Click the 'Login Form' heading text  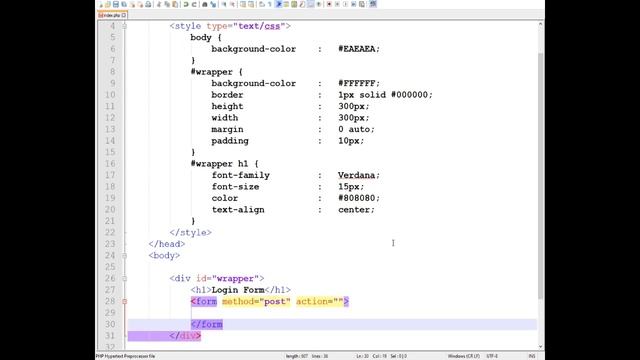click(238, 290)
